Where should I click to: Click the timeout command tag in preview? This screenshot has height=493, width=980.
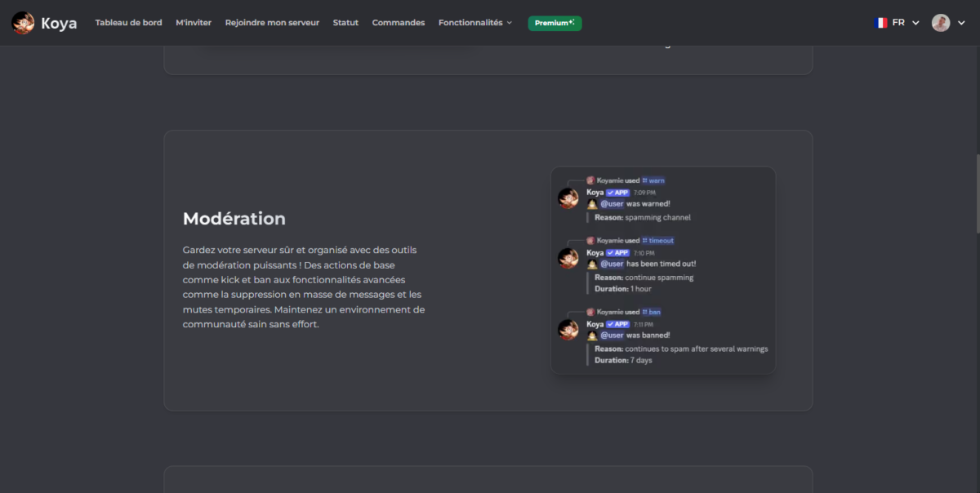tap(657, 241)
